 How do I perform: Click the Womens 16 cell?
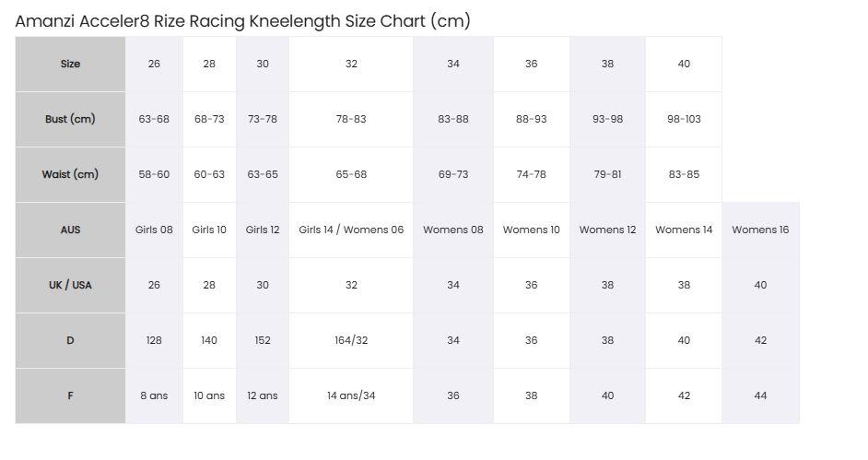point(760,230)
